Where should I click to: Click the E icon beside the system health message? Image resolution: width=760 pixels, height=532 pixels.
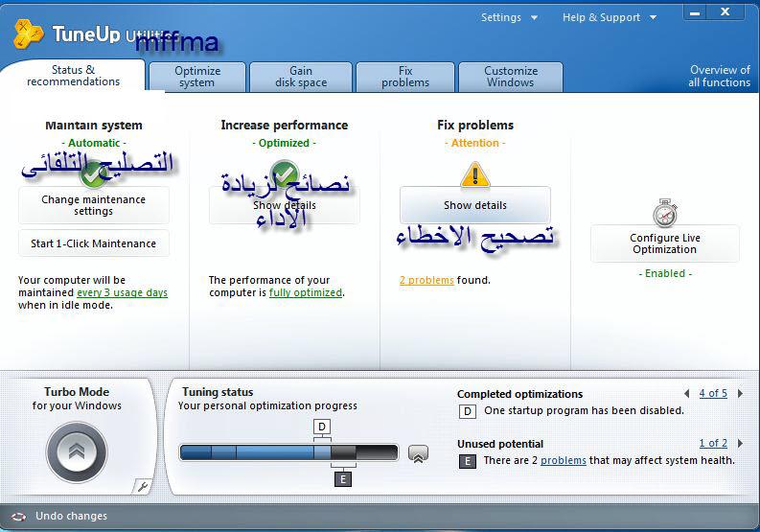point(468,461)
